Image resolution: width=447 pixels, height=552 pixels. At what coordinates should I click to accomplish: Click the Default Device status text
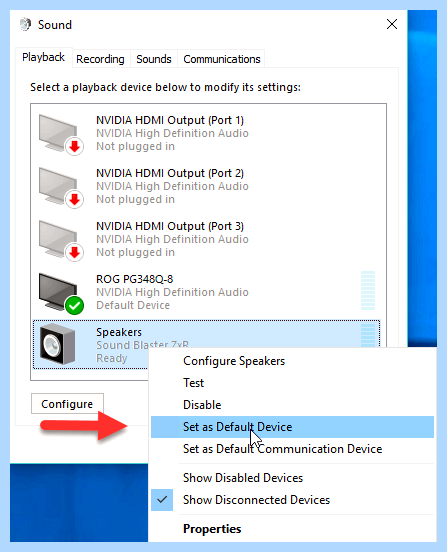pyautogui.click(x=133, y=305)
